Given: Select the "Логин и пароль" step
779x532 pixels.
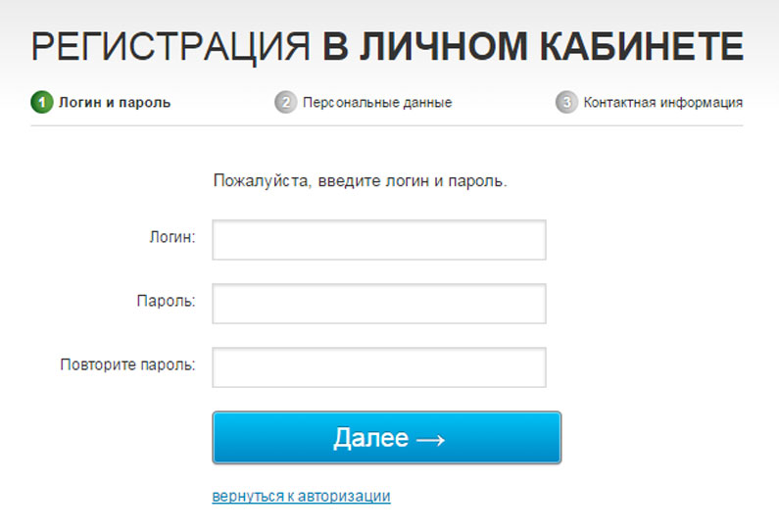Looking at the screenshot, I should click(115, 102).
